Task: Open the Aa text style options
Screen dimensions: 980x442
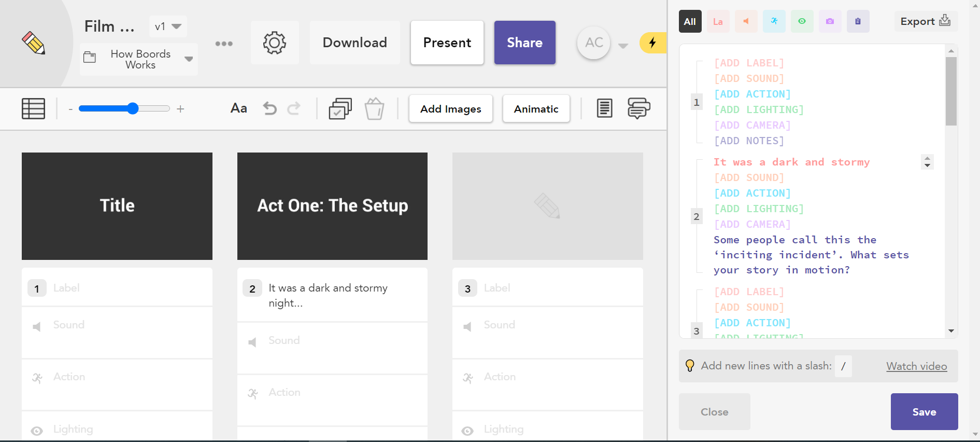Action: (238, 108)
